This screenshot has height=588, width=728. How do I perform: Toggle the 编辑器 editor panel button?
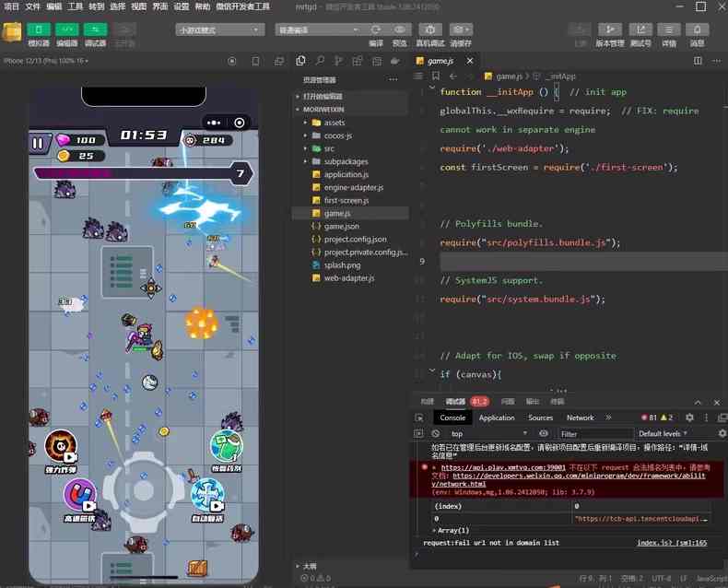[x=67, y=29]
